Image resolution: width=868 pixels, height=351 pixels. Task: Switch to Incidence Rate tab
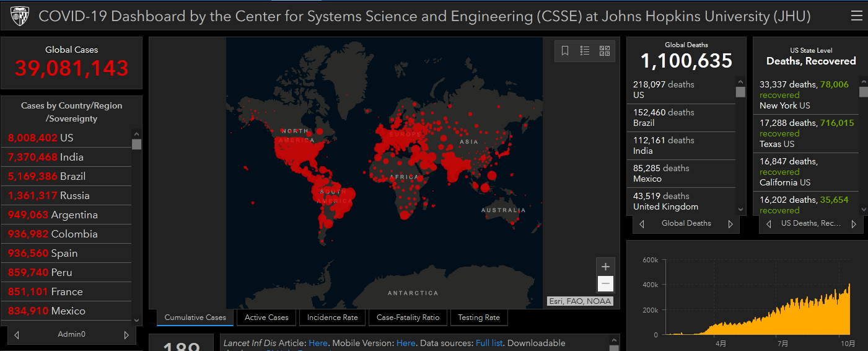[x=333, y=318]
